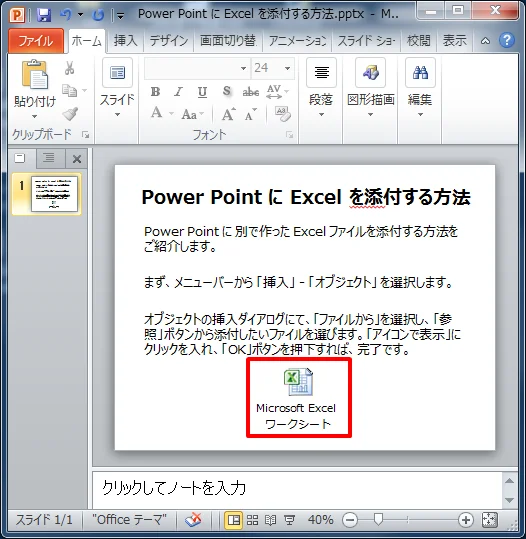
Task: Click the notes pane scroll down arrow
Action: click(x=509, y=500)
